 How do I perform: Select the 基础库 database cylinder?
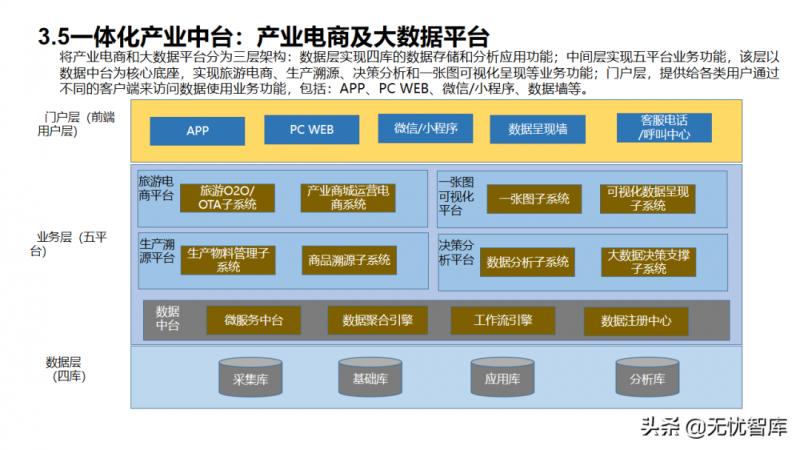(371, 377)
